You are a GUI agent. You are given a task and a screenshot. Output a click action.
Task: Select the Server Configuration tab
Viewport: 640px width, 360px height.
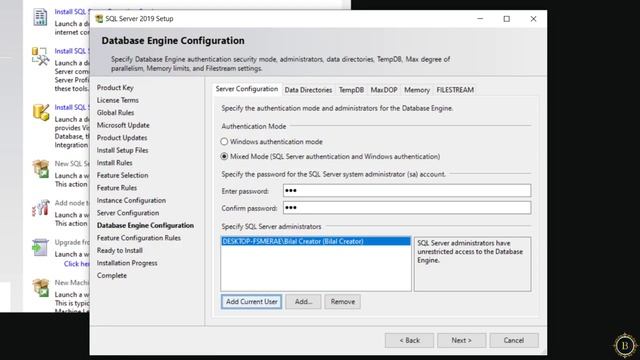[x=247, y=89]
